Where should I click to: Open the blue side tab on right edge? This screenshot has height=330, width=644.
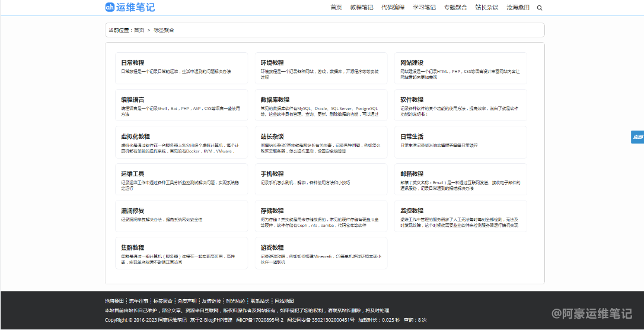(x=637, y=137)
